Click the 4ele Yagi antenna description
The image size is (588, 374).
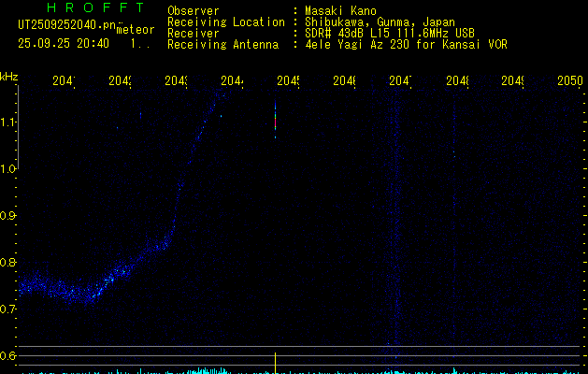tap(406, 45)
